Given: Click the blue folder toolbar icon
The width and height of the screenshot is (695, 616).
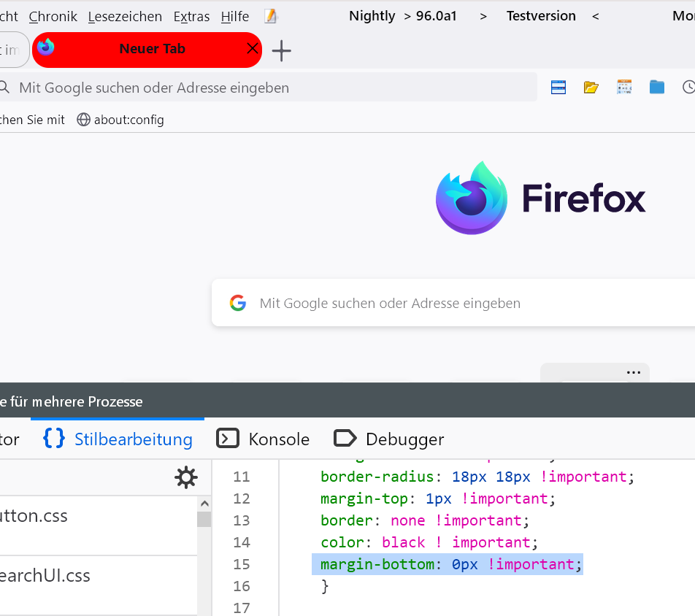Looking at the screenshot, I should (x=657, y=88).
